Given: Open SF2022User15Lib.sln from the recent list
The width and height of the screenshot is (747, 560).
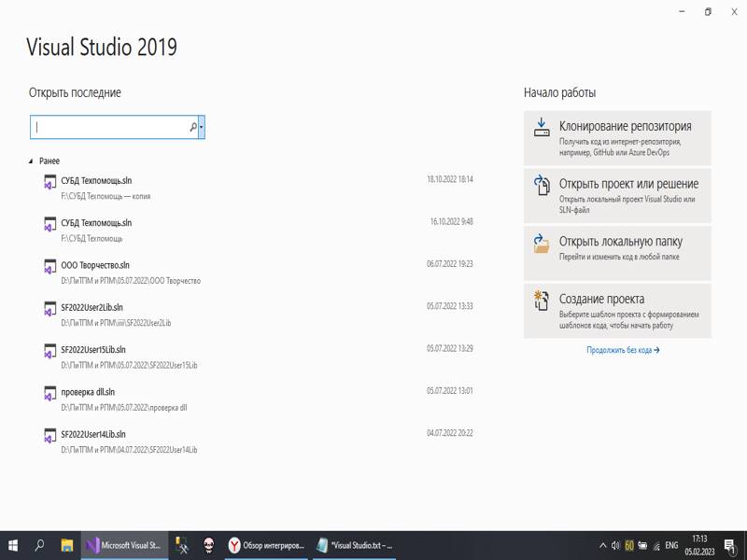Looking at the screenshot, I should pyautogui.click(x=93, y=349).
